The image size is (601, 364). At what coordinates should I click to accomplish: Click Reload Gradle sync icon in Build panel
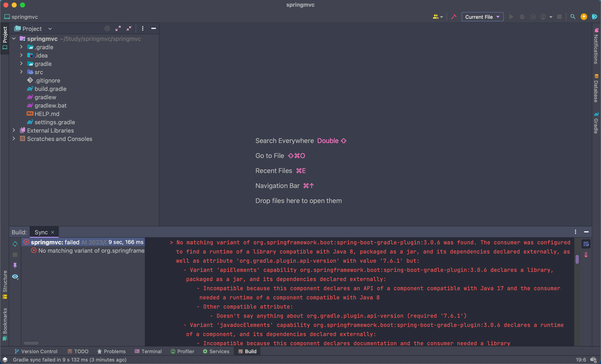point(15,244)
